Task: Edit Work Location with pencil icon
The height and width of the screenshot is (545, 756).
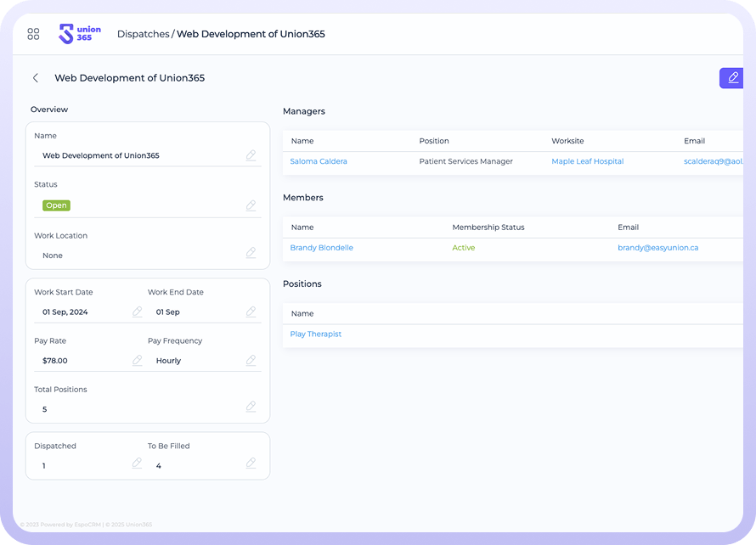Action: pos(251,253)
